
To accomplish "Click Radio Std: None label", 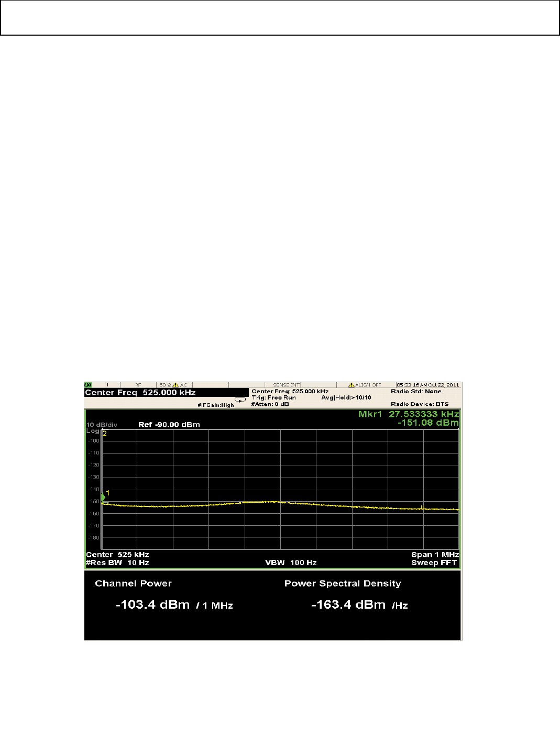I will [416, 392].
